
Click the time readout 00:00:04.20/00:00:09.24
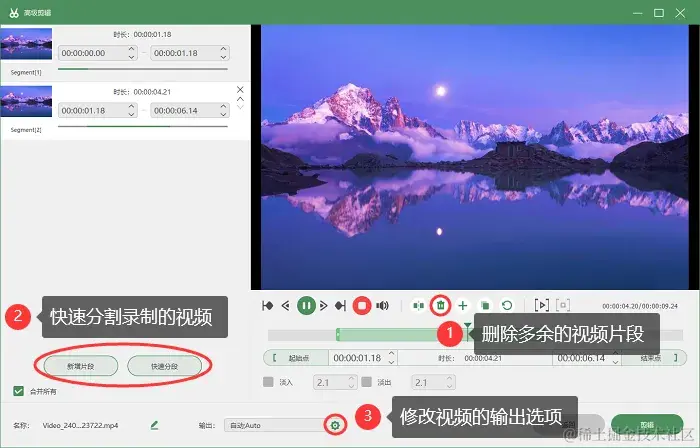point(640,306)
